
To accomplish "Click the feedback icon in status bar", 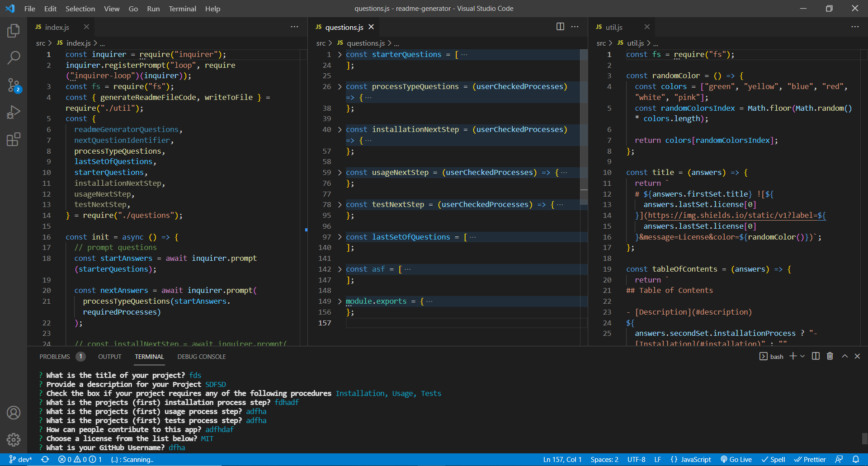I will pyautogui.click(x=839, y=460).
